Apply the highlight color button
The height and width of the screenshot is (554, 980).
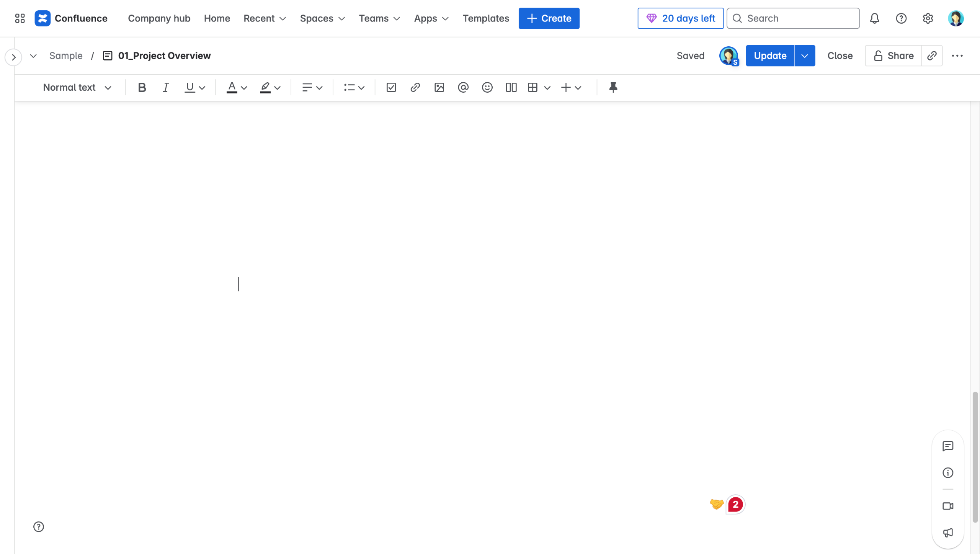[265, 88]
